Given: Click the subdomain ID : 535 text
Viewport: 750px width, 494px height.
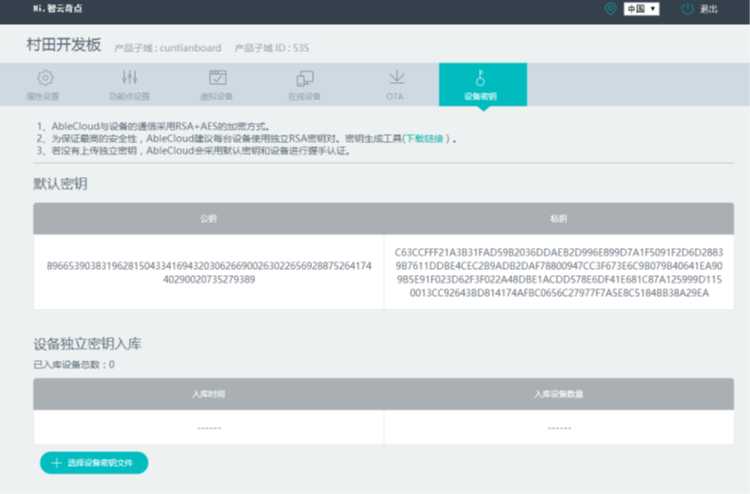Looking at the screenshot, I should [272, 48].
